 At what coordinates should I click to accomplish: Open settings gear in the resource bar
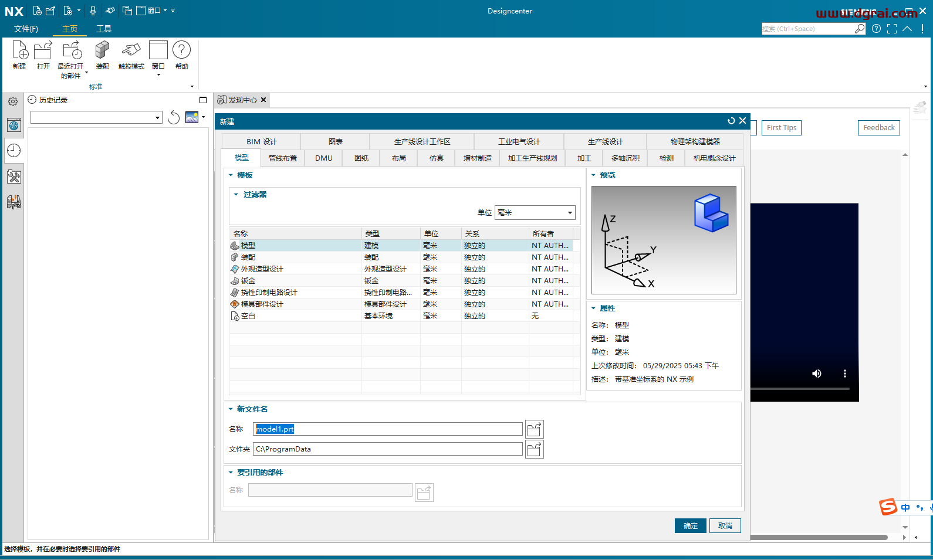[13, 101]
